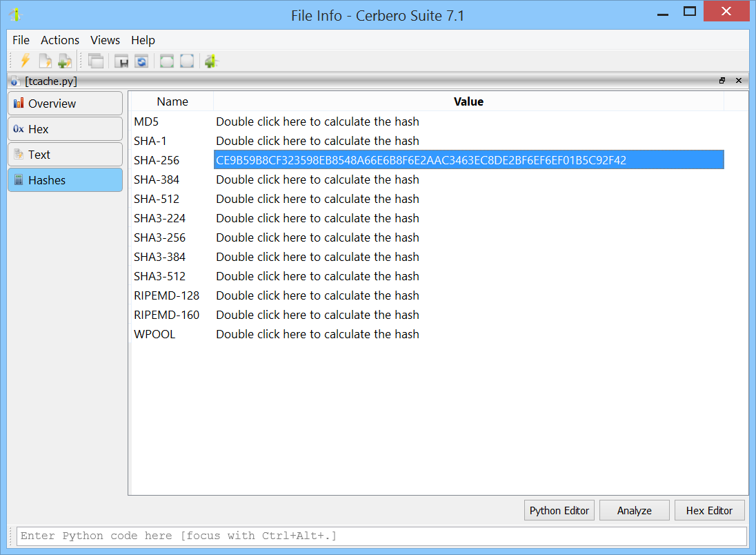Select the Hashes tab

point(65,180)
